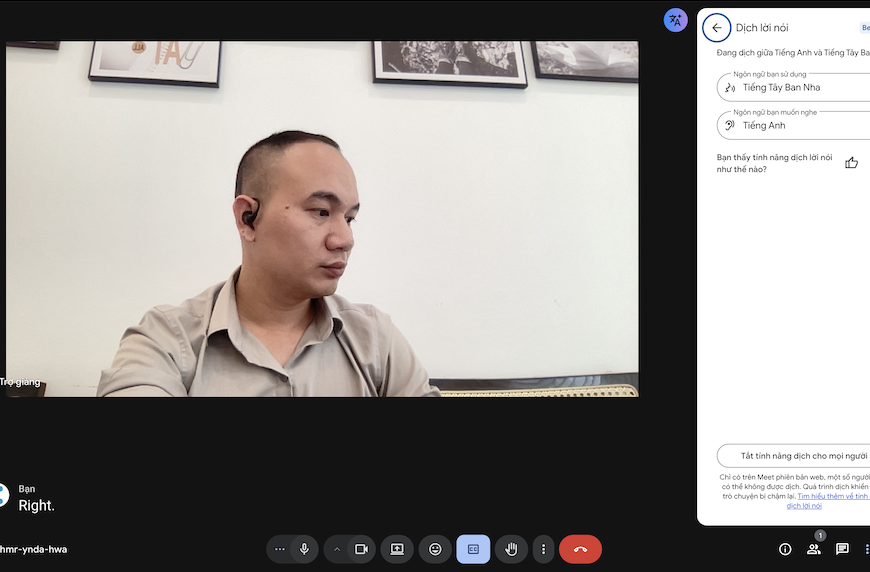Toggle the microphone mute button

304,549
